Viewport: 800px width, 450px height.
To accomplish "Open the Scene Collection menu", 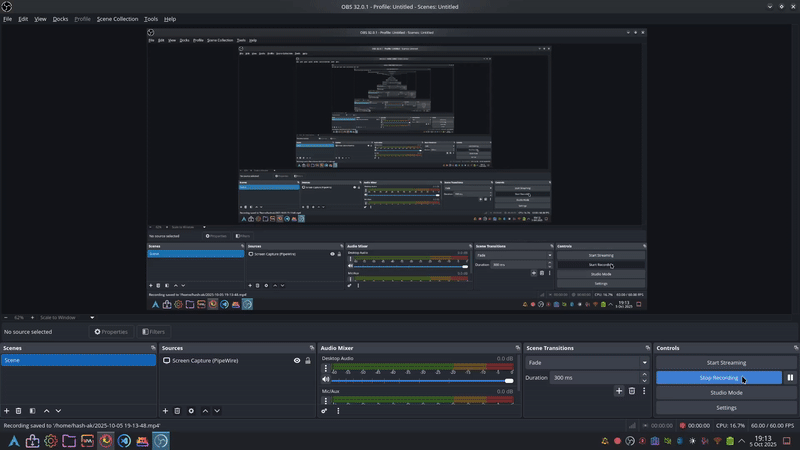I will (117, 19).
